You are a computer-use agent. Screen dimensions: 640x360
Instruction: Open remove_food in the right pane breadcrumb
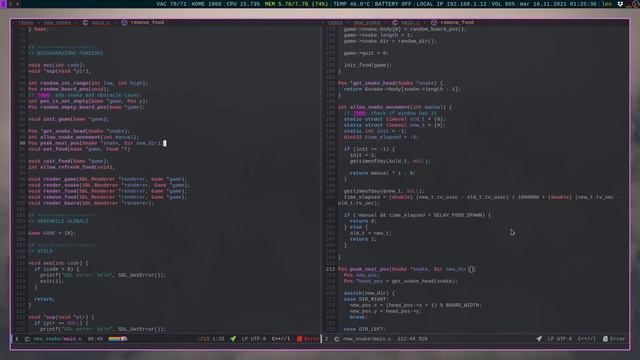(457, 22)
